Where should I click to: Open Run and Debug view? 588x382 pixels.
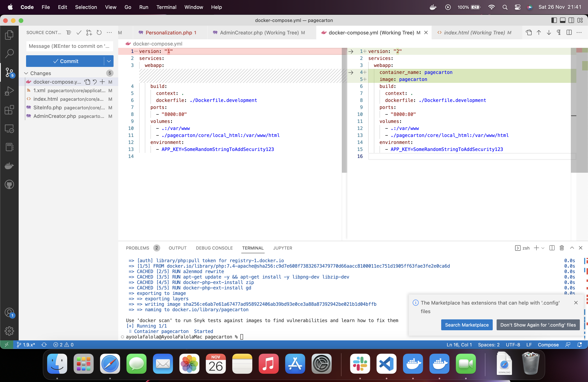9,91
